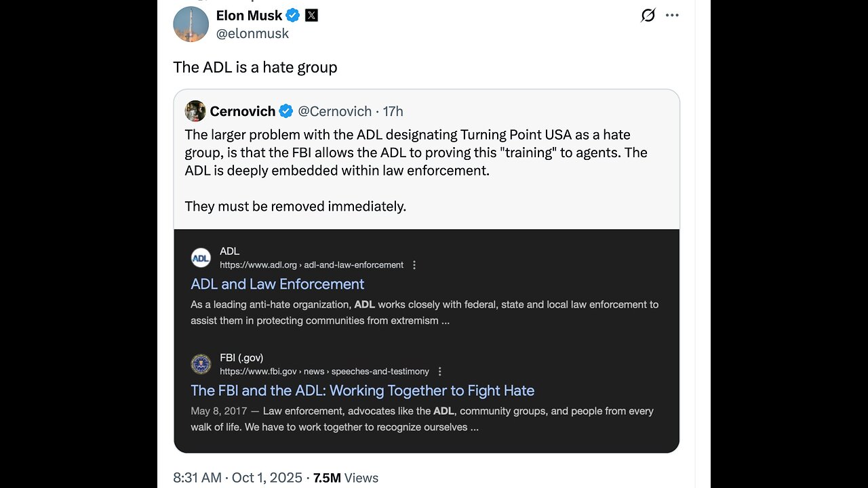
Task: Click the verified badge next to Cernovich
Action: tap(286, 111)
